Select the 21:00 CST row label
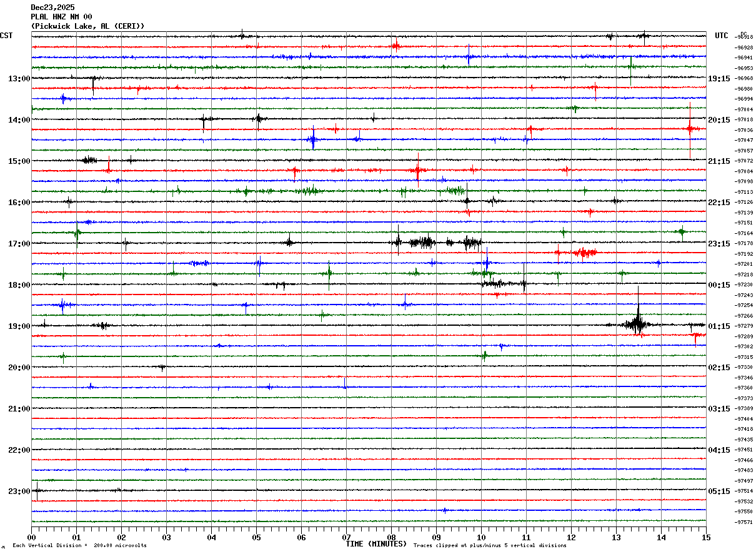This screenshot has height=554, width=756. pyautogui.click(x=19, y=409)
